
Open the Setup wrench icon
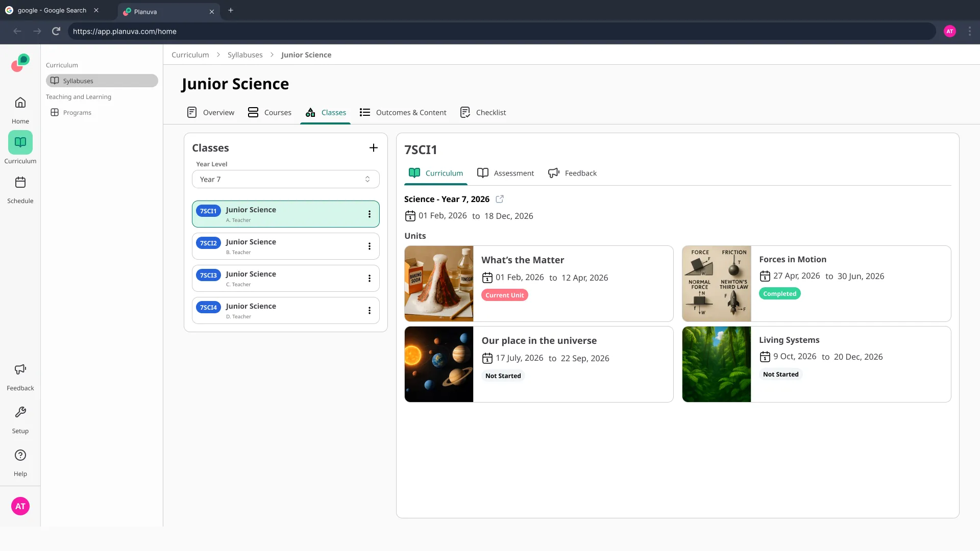click(x=20, y=412)
